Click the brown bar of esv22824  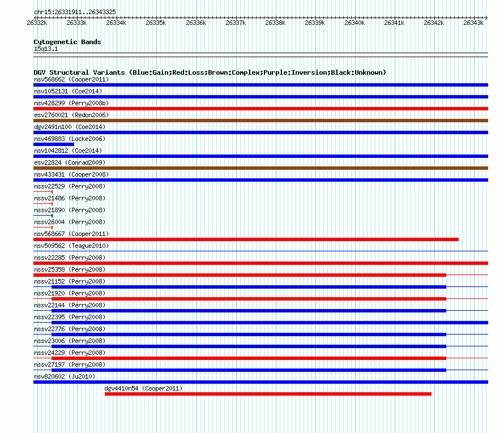[260, 168]
